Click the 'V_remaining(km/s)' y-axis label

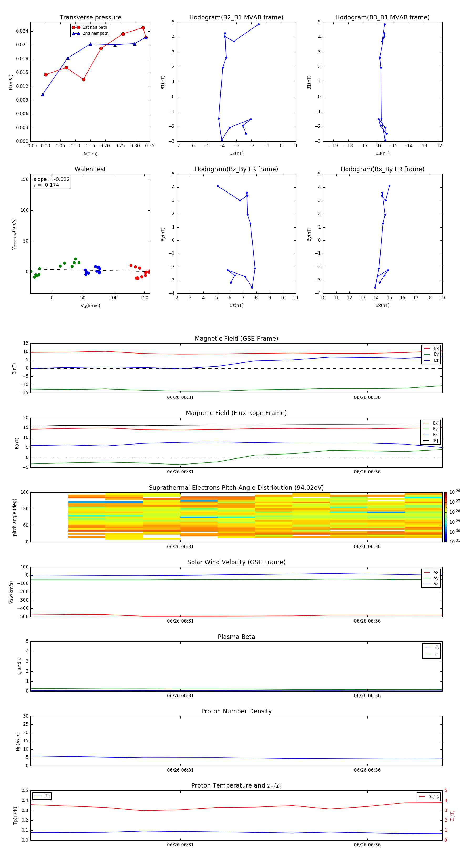tap(14, 234)
